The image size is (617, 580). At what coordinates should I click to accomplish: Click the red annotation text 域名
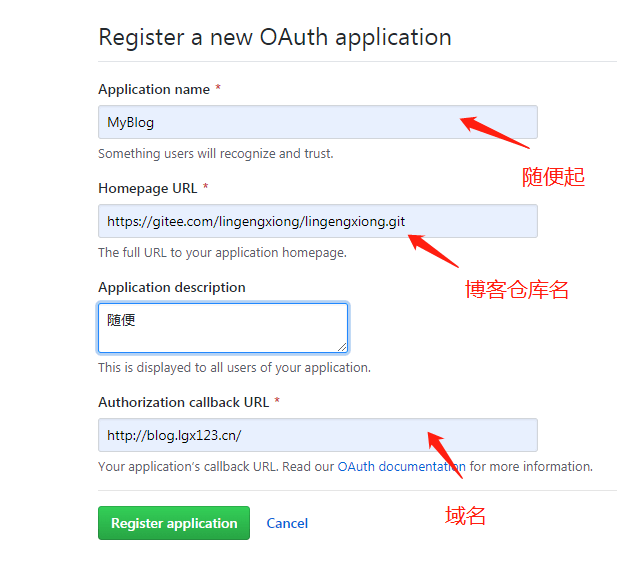465,516
